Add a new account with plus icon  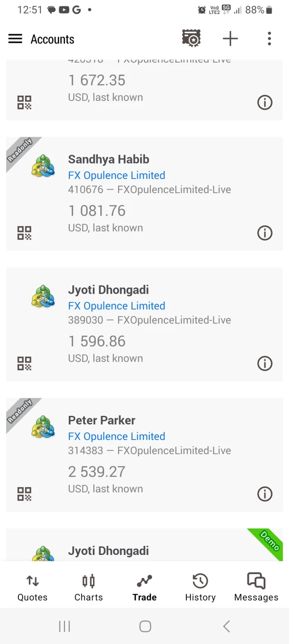tap(230, 39)
